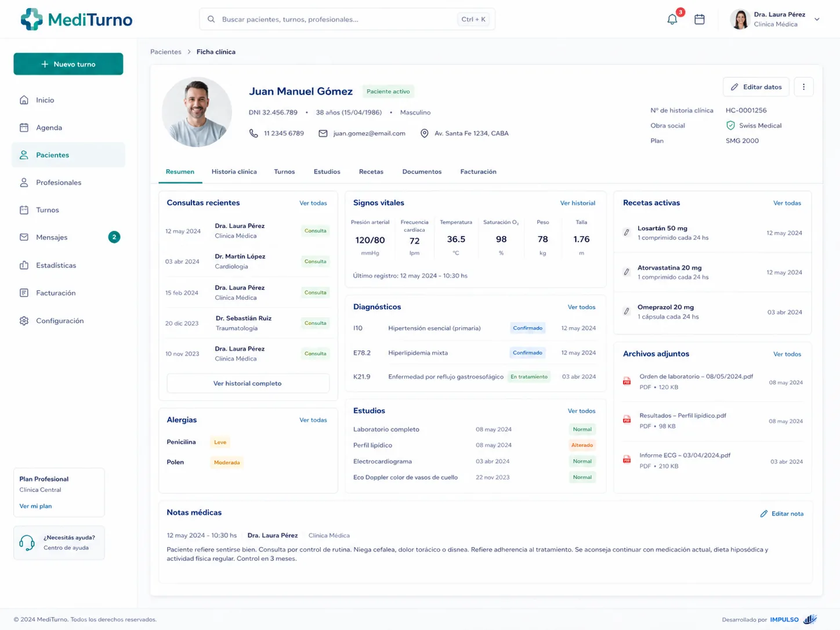Click the phone icon next to 11 2345 6789
This screenshot has height=630, width=840.
coord(254,133)
